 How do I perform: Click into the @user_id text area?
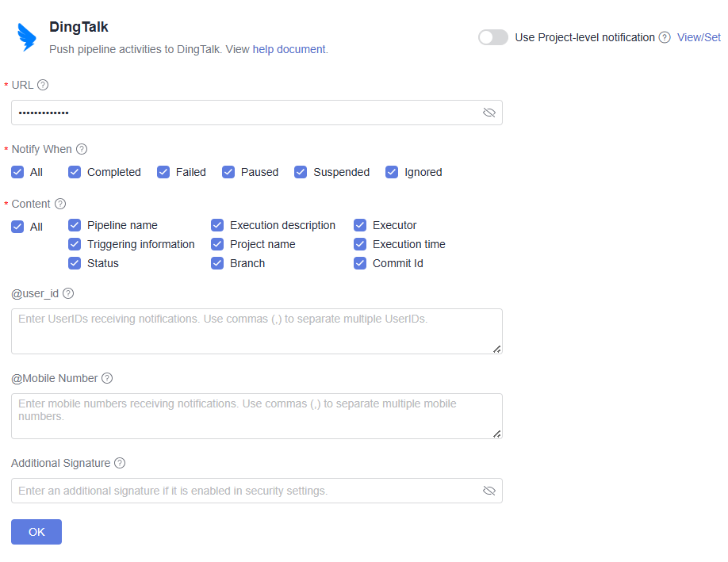tap(256, 331)
